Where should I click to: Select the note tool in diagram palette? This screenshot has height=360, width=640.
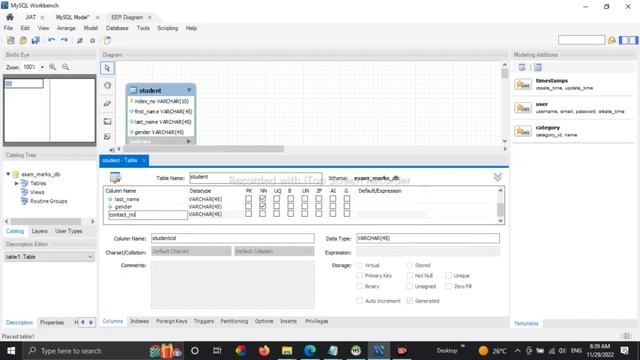(x=107, y=136)
